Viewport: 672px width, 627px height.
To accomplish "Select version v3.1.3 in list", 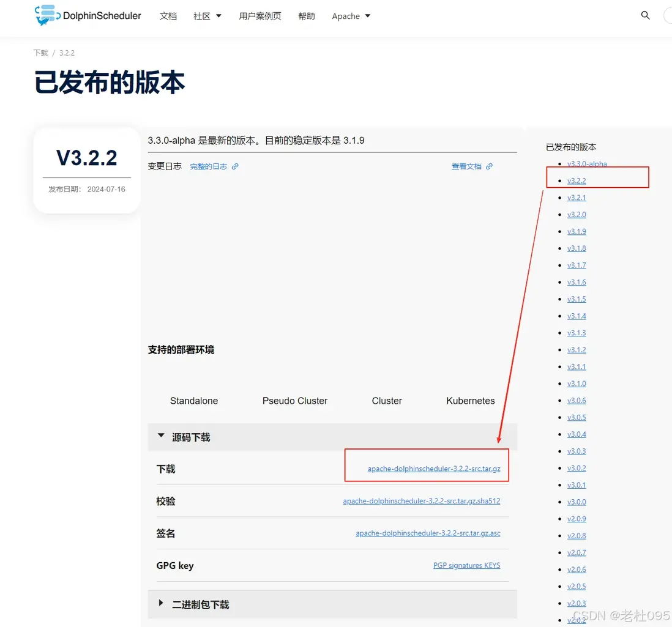I will pyautogui.click(x=577, y=333).
